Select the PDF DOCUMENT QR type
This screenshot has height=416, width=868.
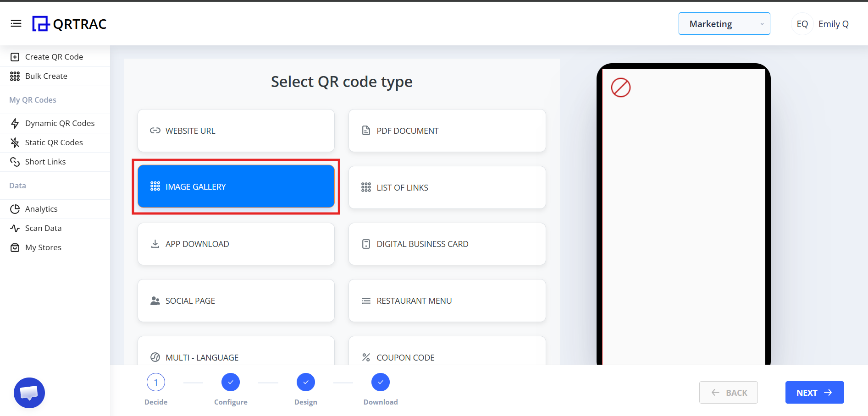tap(447, 130)
